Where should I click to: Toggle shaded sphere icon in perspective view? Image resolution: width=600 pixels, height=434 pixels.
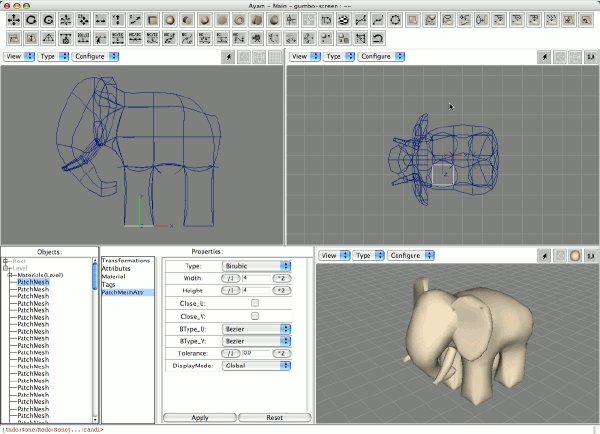575,256
